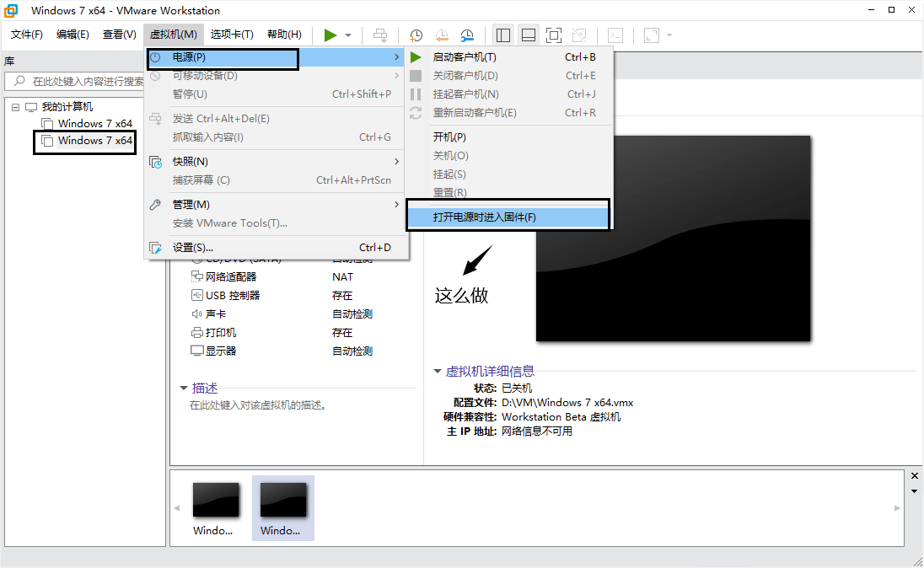
Task: Choose 发送 Ctrl+Alt+Del(E) menu entry
Action: [x=275, y=119]
